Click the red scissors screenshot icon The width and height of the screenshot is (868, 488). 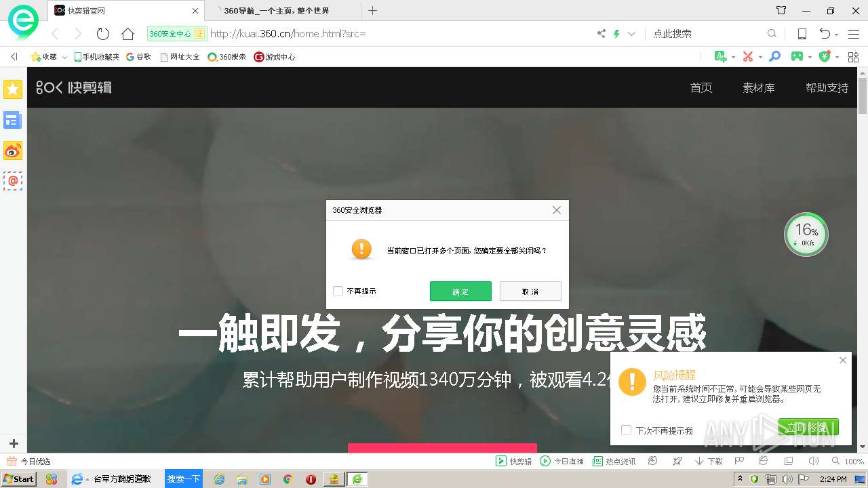(748, 56)
